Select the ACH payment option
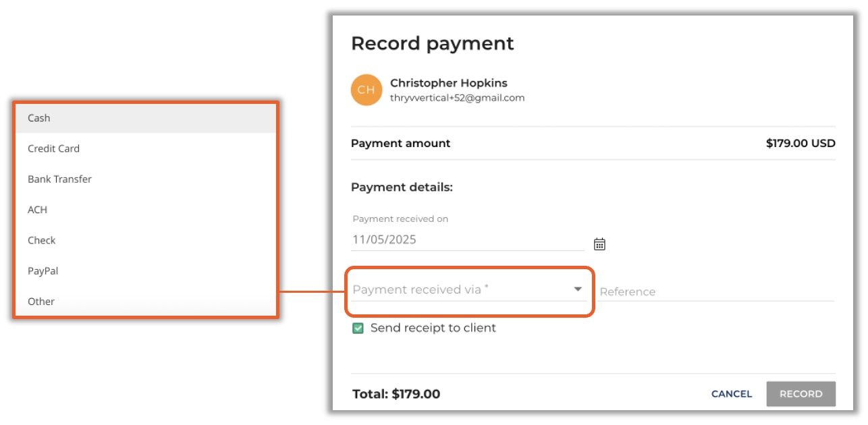This screenshot has width=868, height=425. 38,210
